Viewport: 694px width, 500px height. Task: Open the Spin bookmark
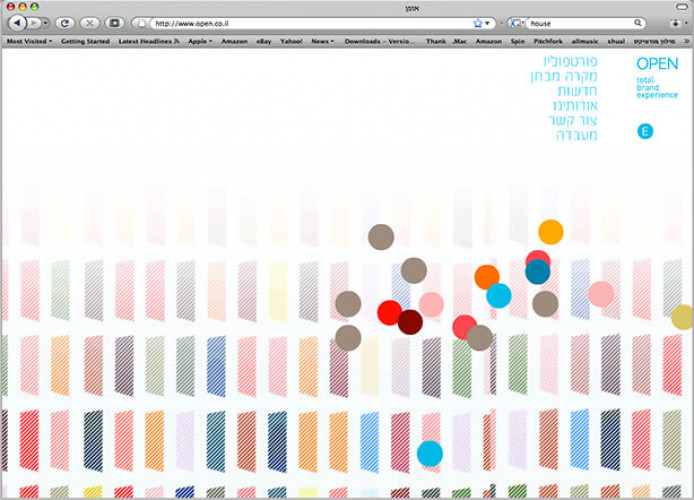pyautogui.click(x=517, y=41)
